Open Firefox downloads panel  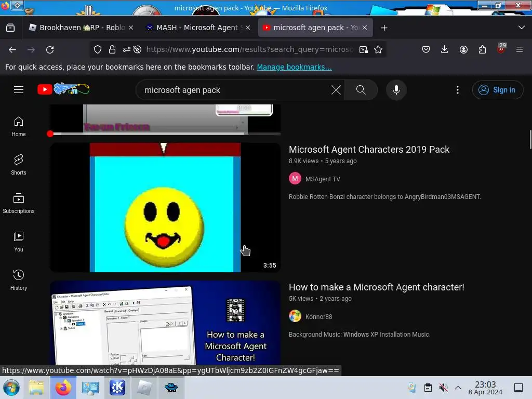pyautogui.click(x=445, y=49)
